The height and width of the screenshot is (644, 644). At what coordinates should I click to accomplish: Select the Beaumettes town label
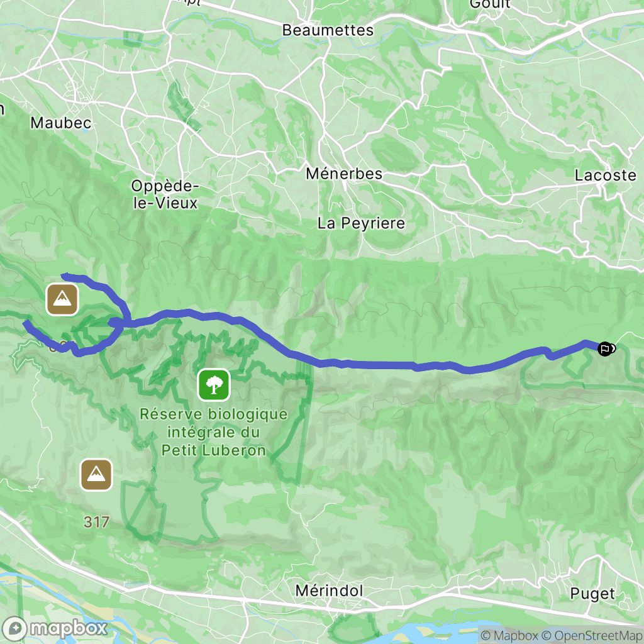[328, 30]
